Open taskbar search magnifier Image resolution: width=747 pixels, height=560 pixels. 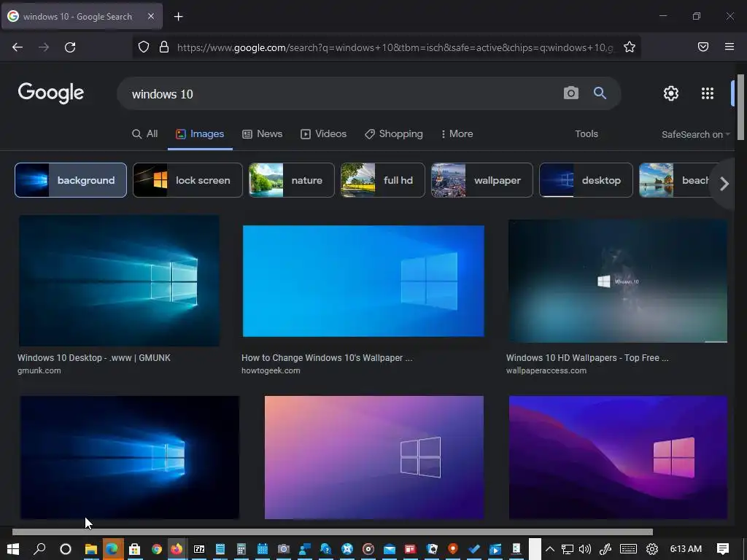click(x=39, y=549)
